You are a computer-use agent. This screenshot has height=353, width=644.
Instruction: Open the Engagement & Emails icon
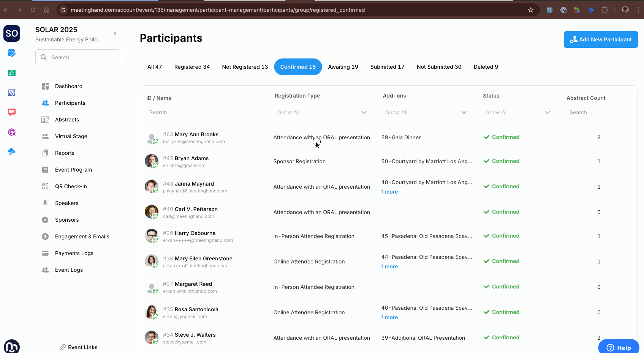click(x=45, y=236)
